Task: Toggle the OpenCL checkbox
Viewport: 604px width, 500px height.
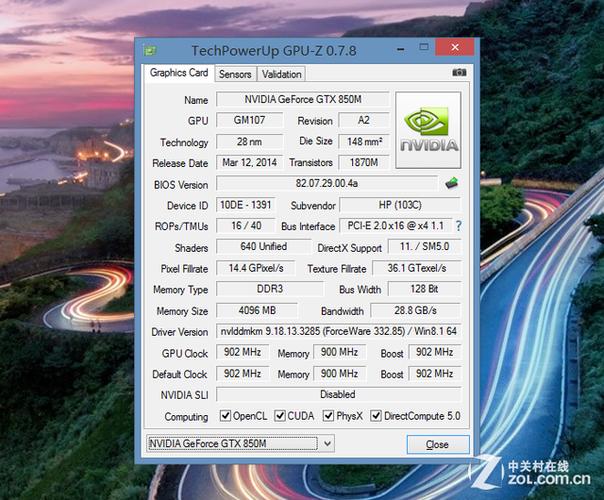Action: click(225, 416)
